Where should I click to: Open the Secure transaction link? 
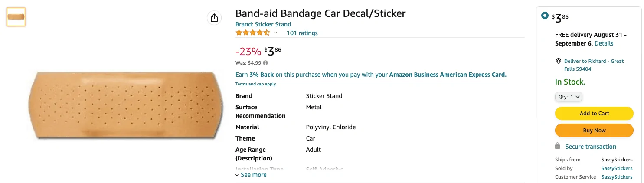(591, 147)
